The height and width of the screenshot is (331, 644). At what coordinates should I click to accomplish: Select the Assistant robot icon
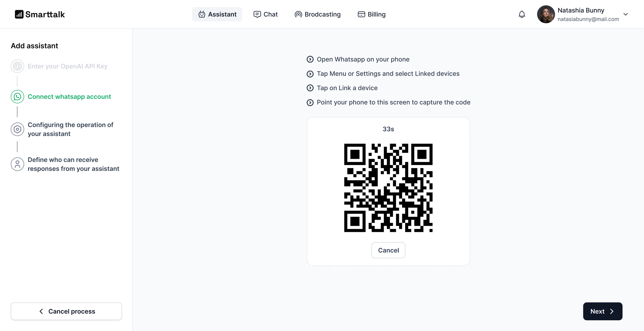[x=202, y=14]
